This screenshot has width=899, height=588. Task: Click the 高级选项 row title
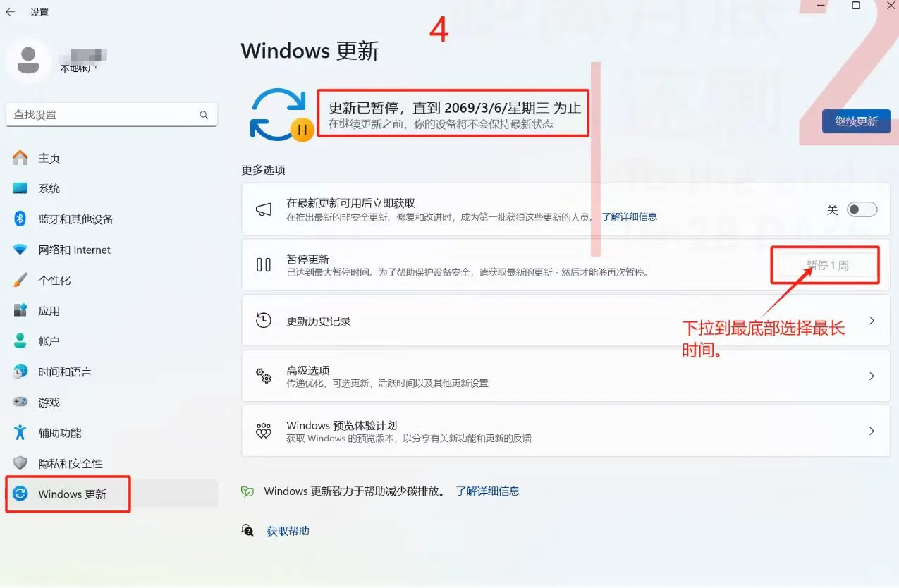click(x=308, y=370)
